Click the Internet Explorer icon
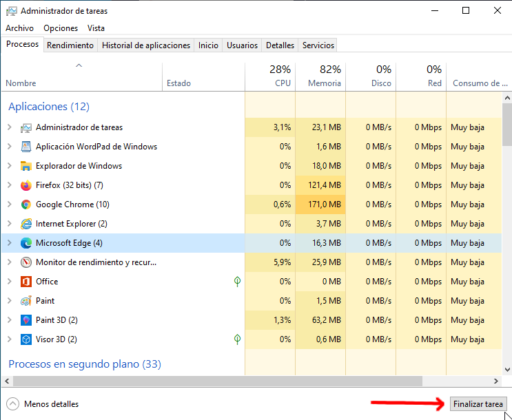 [25, 224]
